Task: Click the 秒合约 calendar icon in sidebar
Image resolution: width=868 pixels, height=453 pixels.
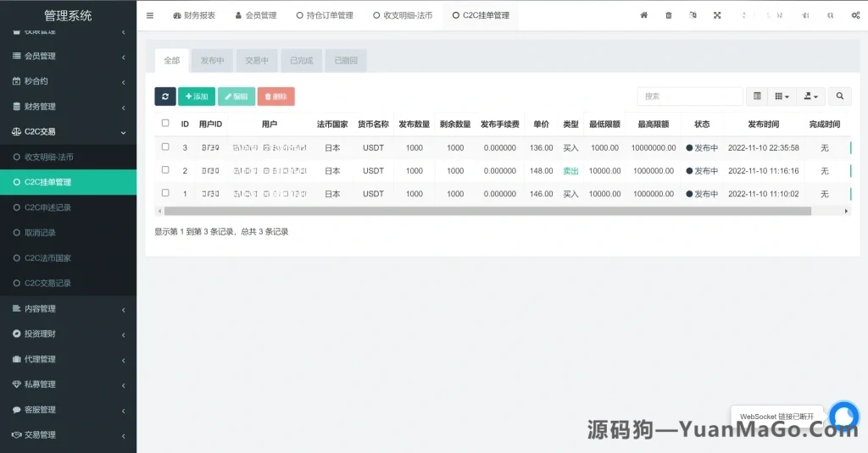Action: point(17,81)
